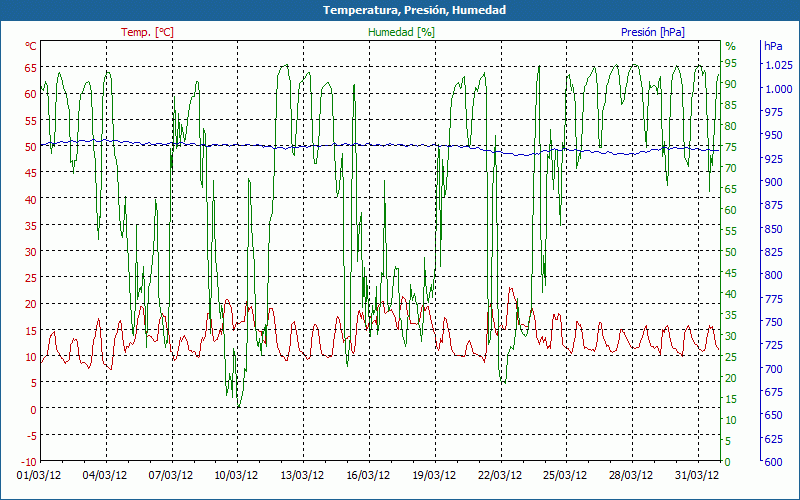Click '20' on the red temperature axis
The height and width of the screenshot is (500, 800).
pyautogui.click(x=31, y=304)
